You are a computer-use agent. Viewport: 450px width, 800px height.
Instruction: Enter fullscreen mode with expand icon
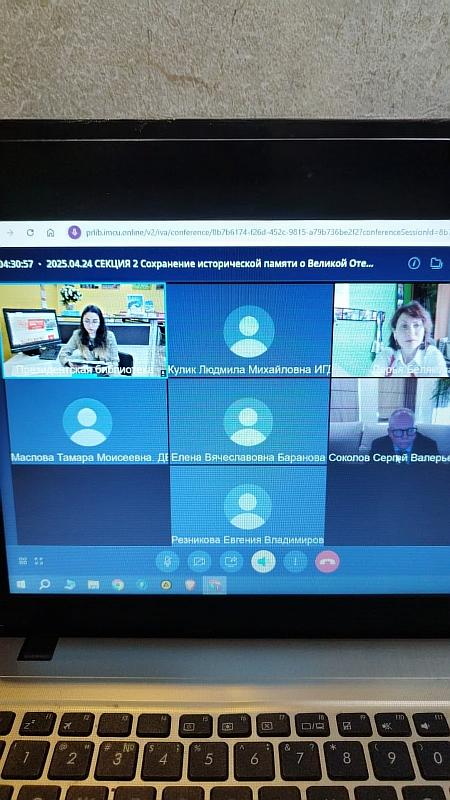tap(39, 561)
